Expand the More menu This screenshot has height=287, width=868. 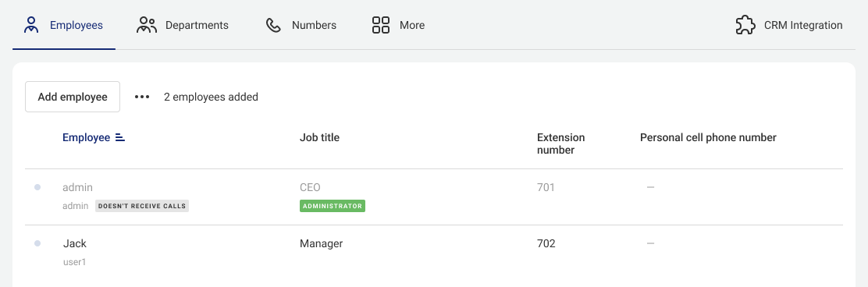tap(399, 25)
